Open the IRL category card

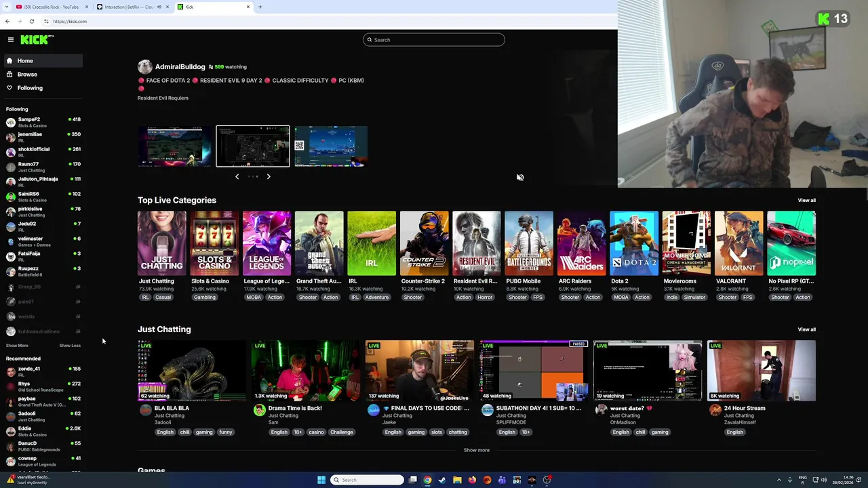(x=372, y=243)
